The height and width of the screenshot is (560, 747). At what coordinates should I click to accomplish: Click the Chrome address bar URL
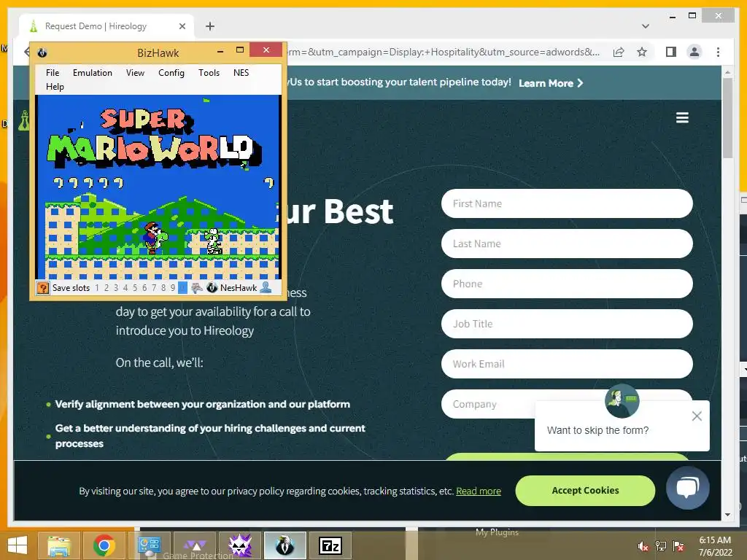pos(443,52)
